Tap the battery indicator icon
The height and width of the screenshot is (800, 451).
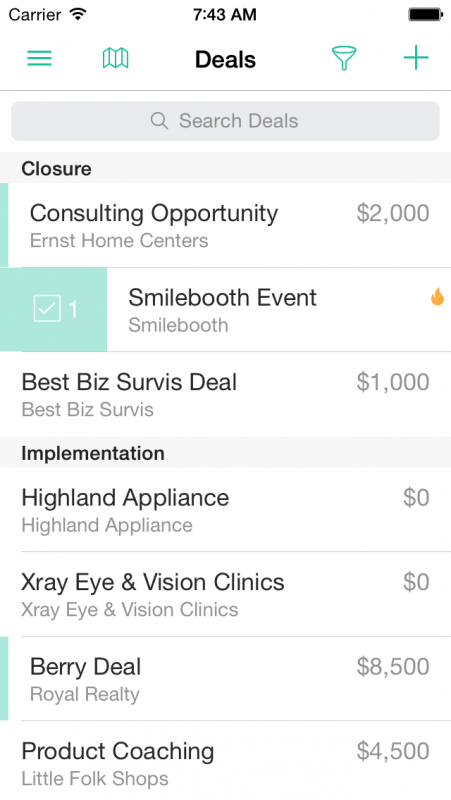point(425,14)
